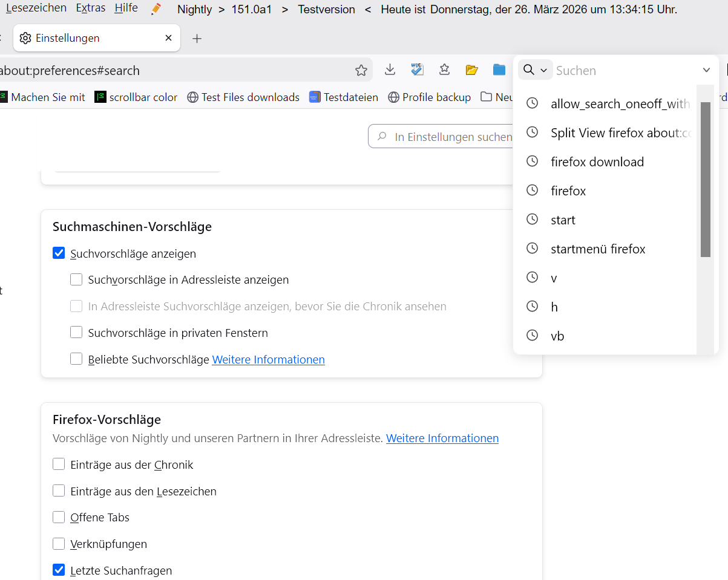This screenshot has width=728, height=580.
Task: Open the Extras menu
Action: [x=91, y=8]
